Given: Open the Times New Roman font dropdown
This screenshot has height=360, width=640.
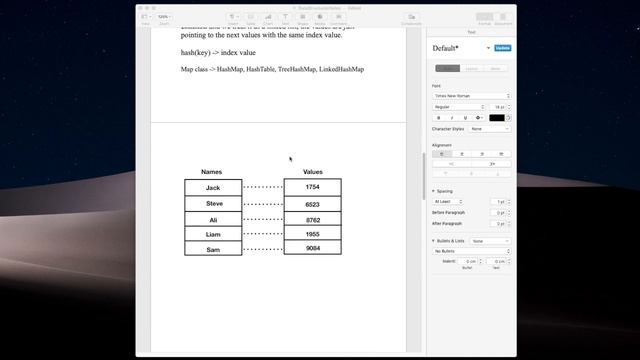Looking at the screenshot, I should click(471, 96).
